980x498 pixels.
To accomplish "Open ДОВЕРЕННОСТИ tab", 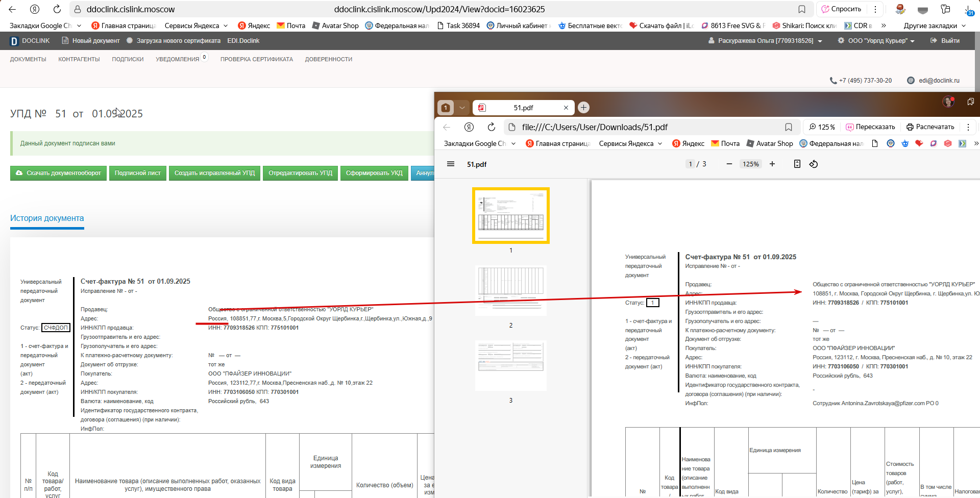I will [329, 59].
